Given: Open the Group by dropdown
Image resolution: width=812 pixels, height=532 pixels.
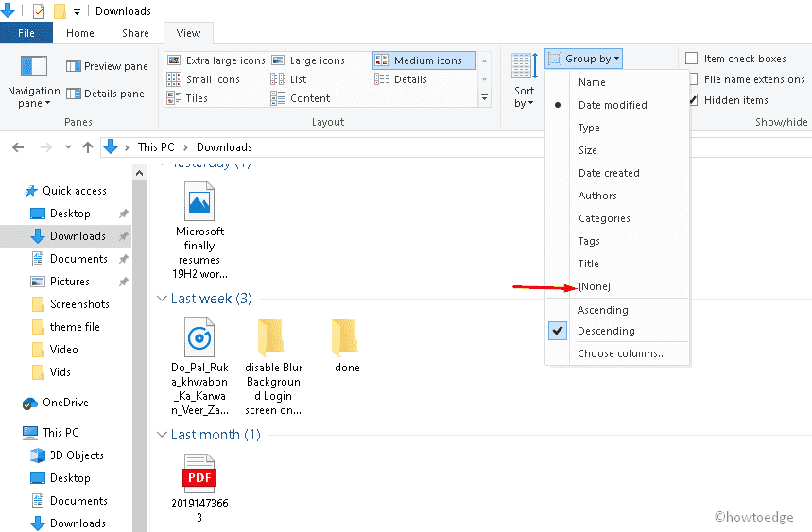Looking at the screenshot, I should coord(583,59).
